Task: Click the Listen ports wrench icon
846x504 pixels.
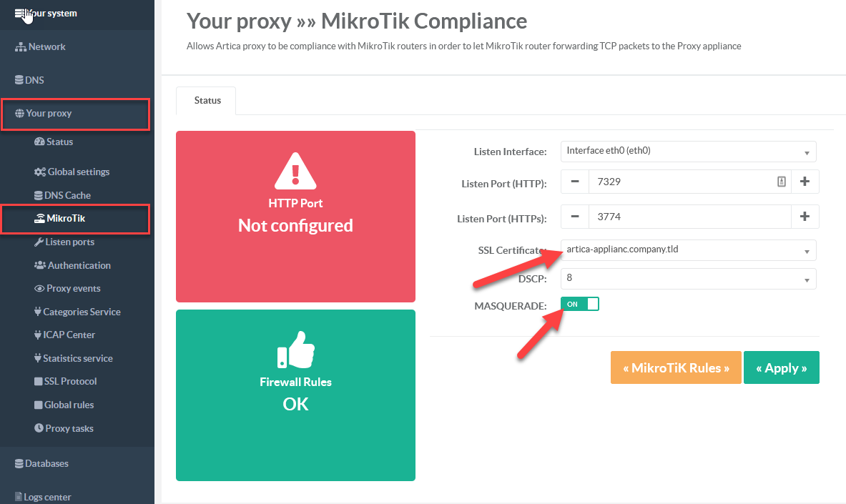Action: pyautogui.click(x=39, y=242)
